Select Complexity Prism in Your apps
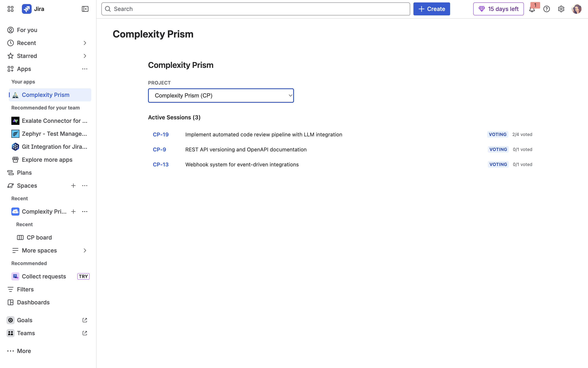This screenshot has width=588, height=368. pos(46,95)
